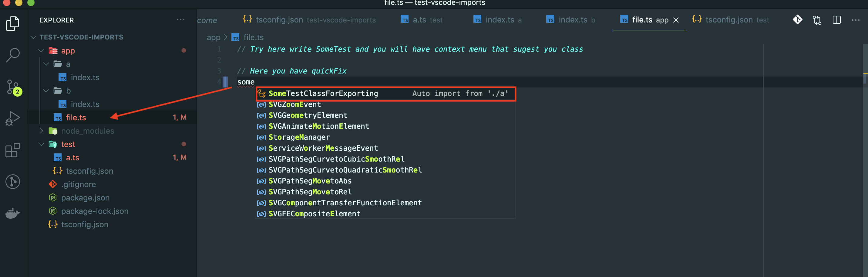Viewport: 868px width, 277px height.
Task: Open Explorer more actions with the ellipsis button
Action: pyautogui.click(x=181, y=19)
